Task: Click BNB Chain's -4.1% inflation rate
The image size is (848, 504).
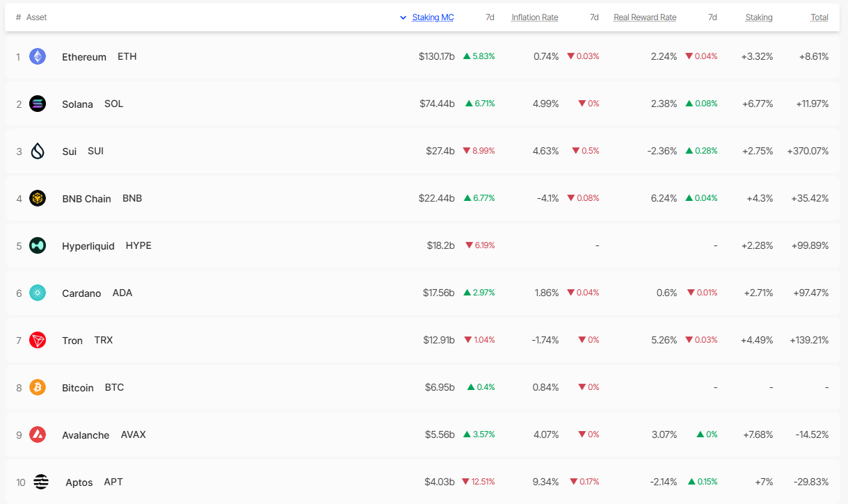Action: (x=548, y=198)
